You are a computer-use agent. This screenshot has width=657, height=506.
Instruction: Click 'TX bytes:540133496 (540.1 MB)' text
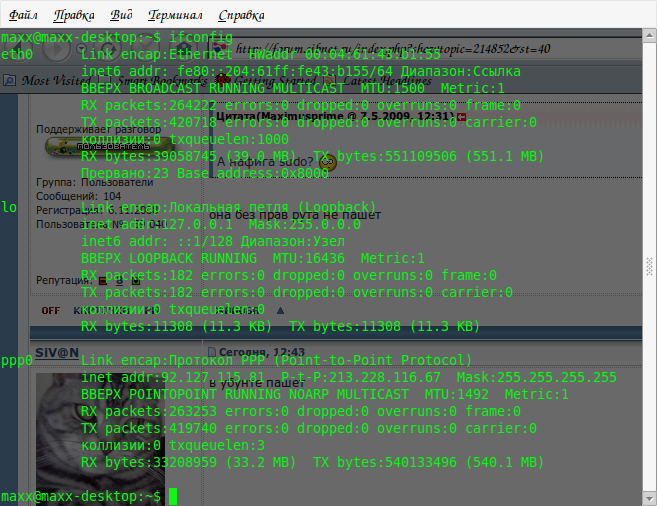(428, 462)
